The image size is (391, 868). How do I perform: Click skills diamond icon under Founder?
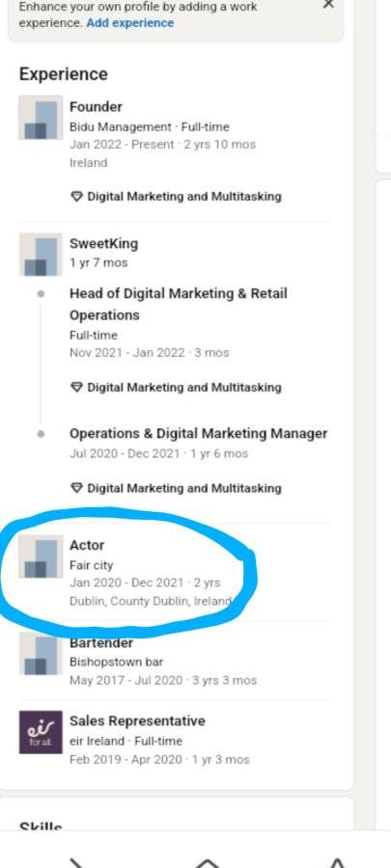pyautogui.click(x=76, y=197)
